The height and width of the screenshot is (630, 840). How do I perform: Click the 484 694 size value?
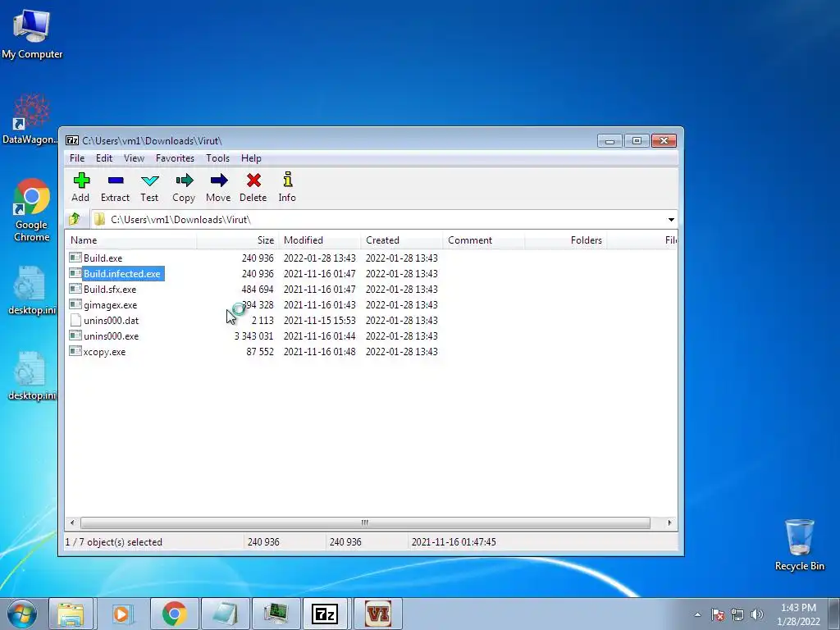pyautogui.click(x=257, y=290)
